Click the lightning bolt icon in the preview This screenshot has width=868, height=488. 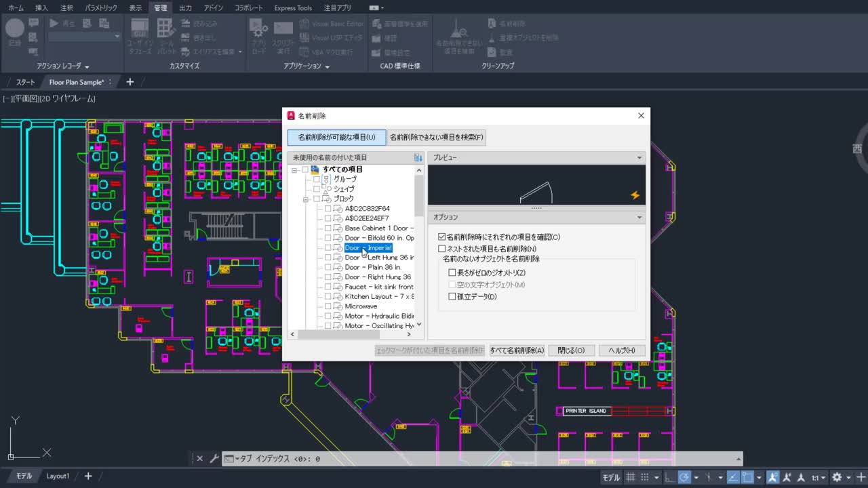(x=635, y=195)
